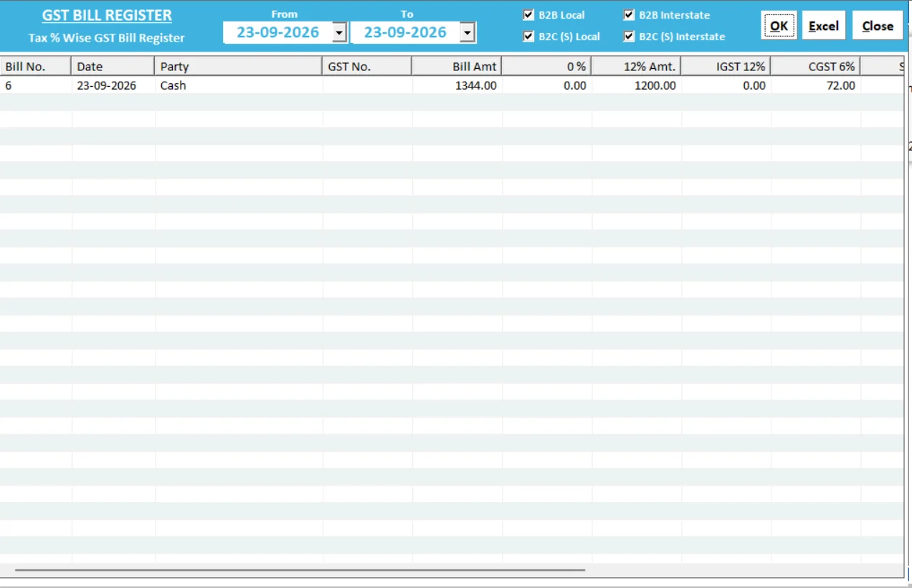Select the CGST value 72.00 cell
Viewport: 912px width, 588px height.
816,85
